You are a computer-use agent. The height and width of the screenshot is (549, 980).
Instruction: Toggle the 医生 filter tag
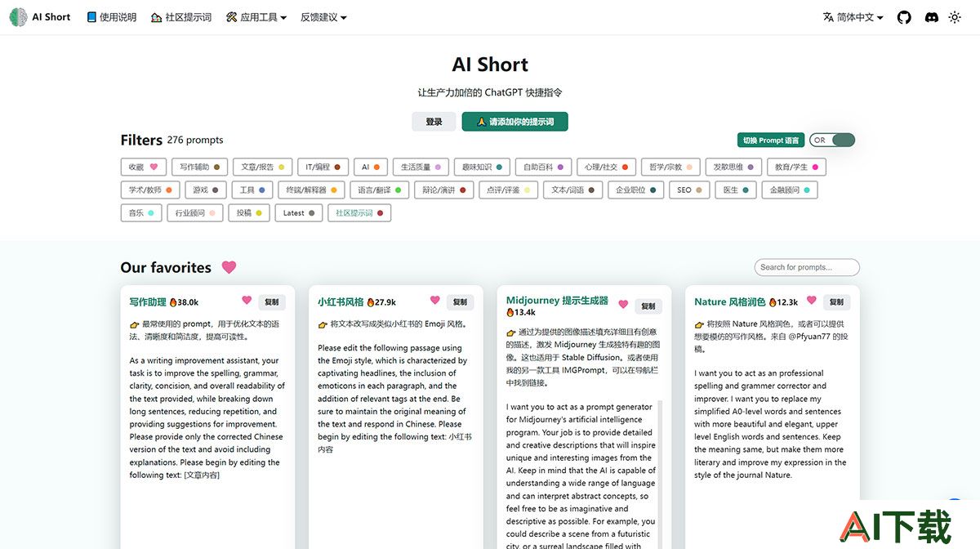736,190
